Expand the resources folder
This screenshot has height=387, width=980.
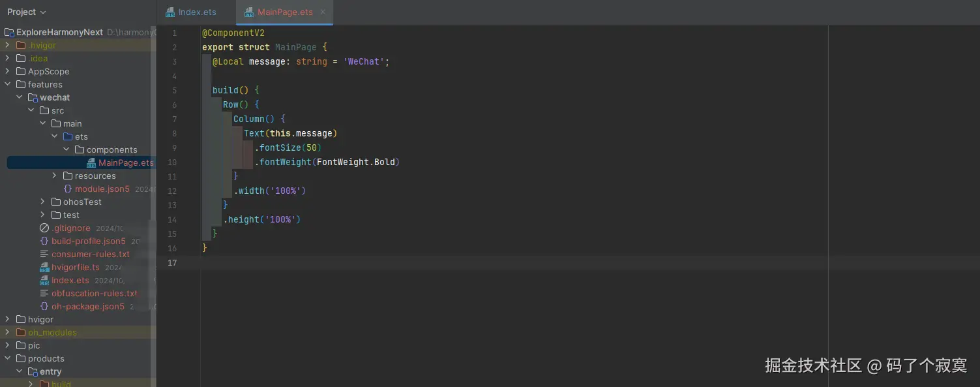pos(54,176)
